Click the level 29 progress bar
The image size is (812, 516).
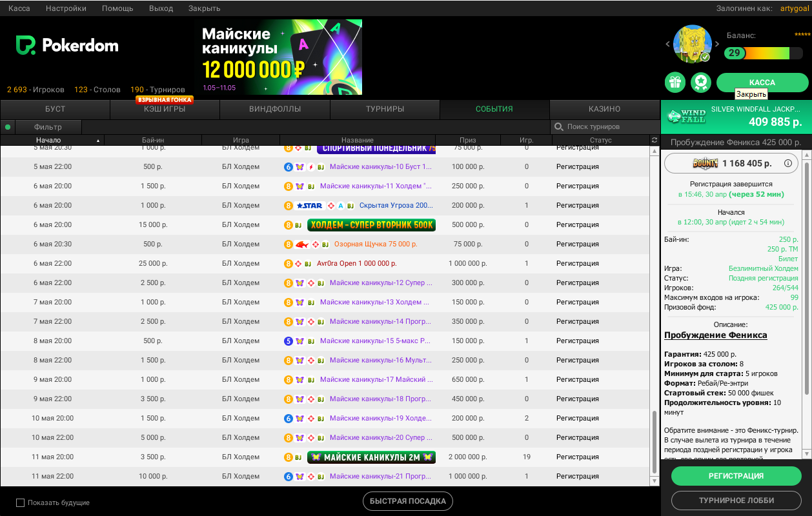pyautogui.click(x=763, y=53)
